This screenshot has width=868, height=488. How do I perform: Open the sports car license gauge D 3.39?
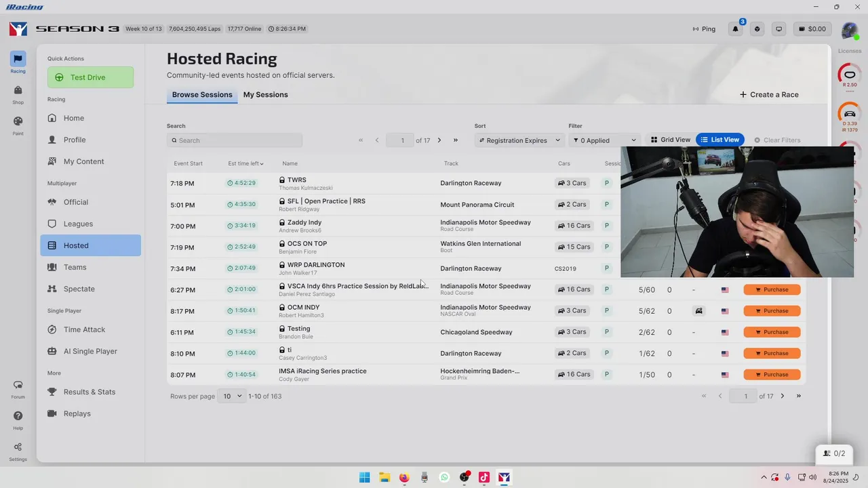[850, 115]
